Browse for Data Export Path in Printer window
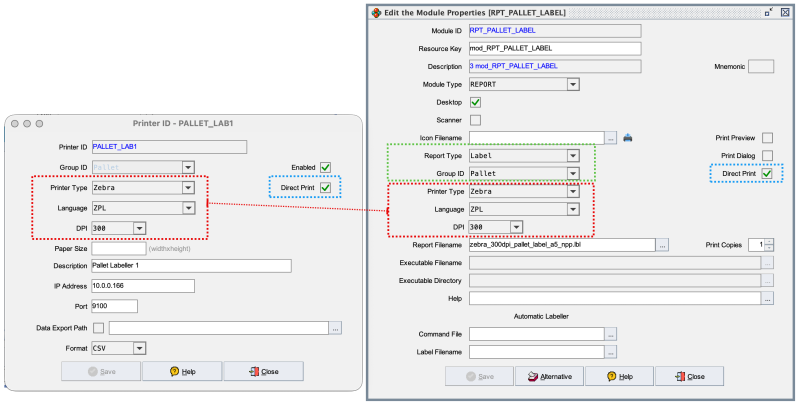Image resolution: width=800 pixels, height=406 pixels. click(335, 328)
